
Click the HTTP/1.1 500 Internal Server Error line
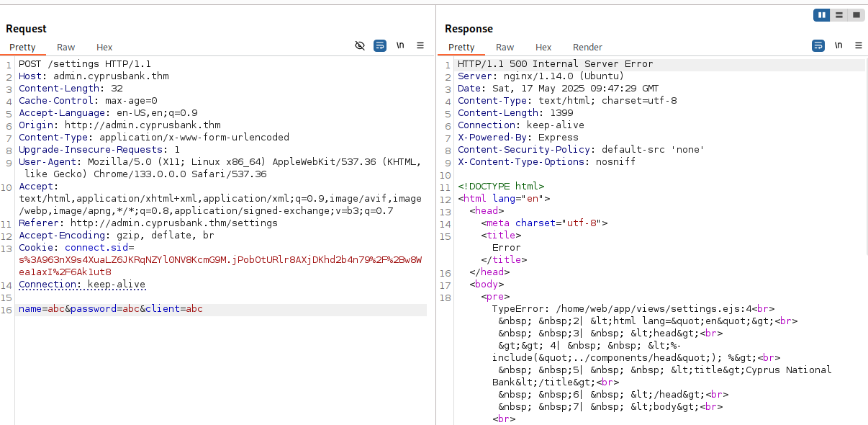[x=556, y=64]
